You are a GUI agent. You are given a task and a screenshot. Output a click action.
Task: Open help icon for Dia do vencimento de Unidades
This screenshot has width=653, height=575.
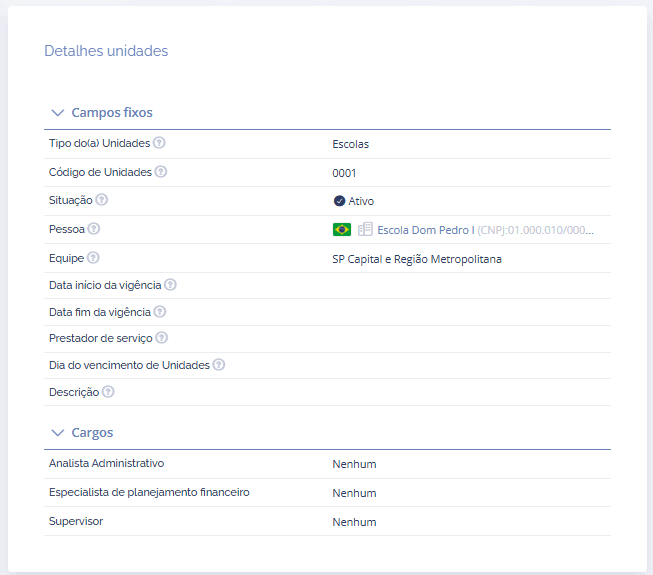pos(219,365)
